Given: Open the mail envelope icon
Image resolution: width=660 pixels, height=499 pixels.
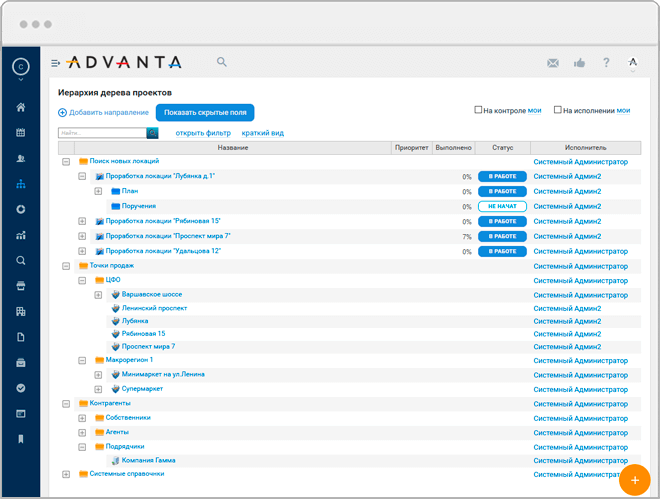Looking at the screenshot, I should (553, 63).
